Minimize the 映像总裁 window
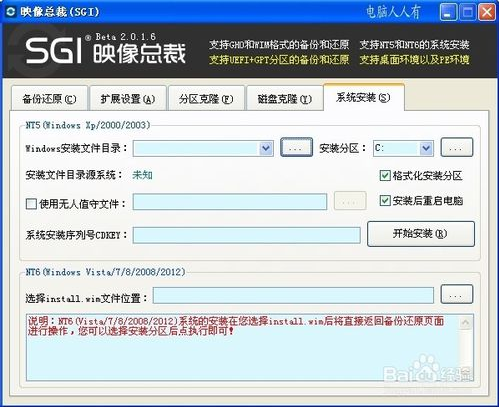Image resolution: width=499 pixels, height=407 pixels. tap(449, 12)
